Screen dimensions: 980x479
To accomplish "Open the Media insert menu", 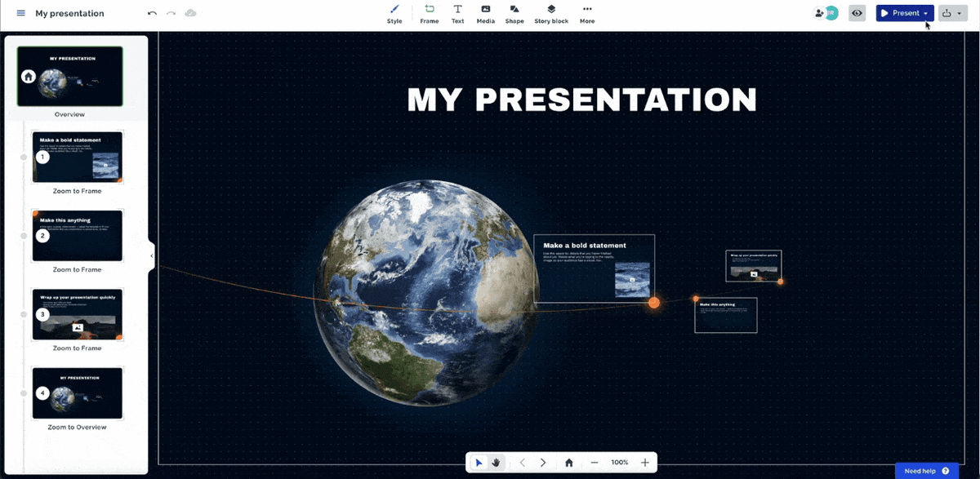I will coord(485,14).
